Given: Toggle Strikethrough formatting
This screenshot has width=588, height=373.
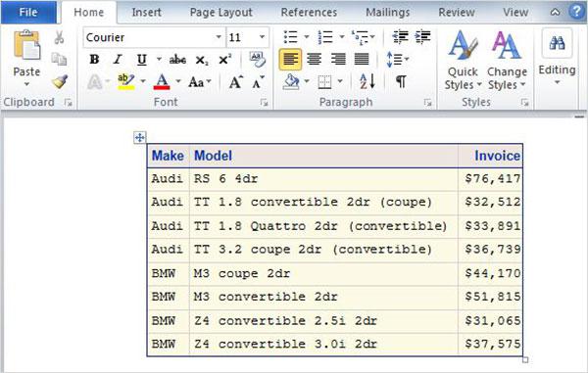Looking at the screenshot, I should tap(177, 60).
